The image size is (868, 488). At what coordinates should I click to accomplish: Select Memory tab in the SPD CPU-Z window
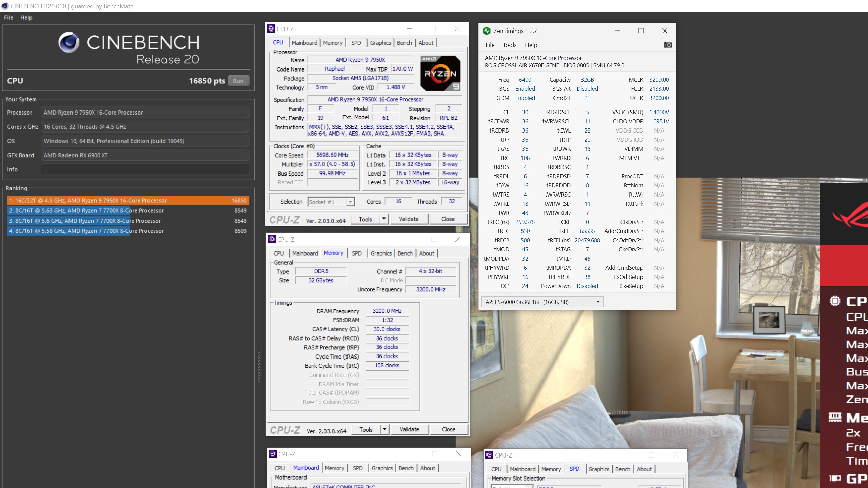tap(551, 469)
